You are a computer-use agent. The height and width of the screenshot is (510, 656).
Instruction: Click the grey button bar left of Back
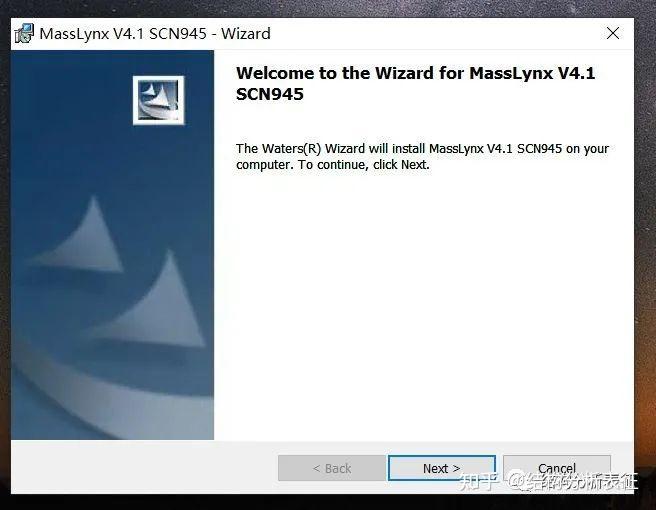[x=144, y=467]
